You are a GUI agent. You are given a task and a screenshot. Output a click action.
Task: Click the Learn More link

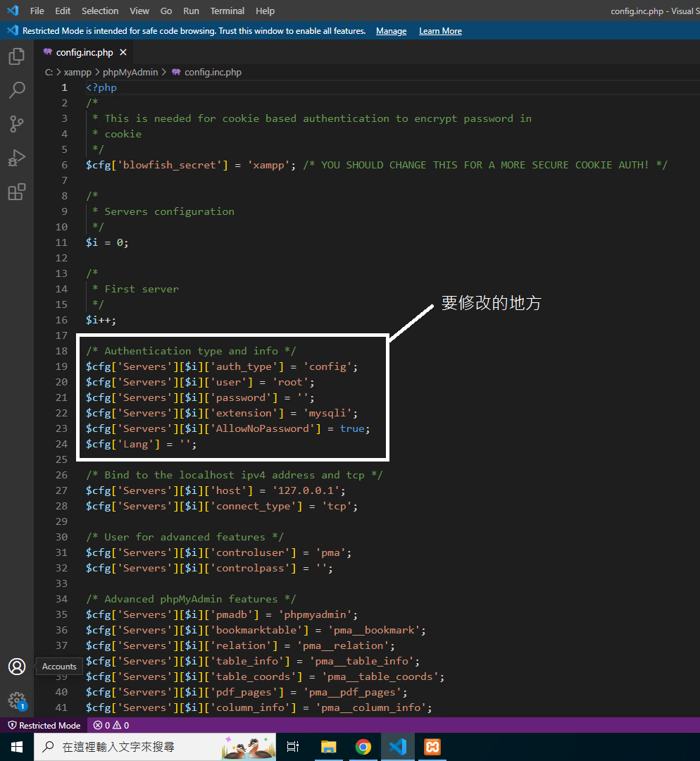440,31
